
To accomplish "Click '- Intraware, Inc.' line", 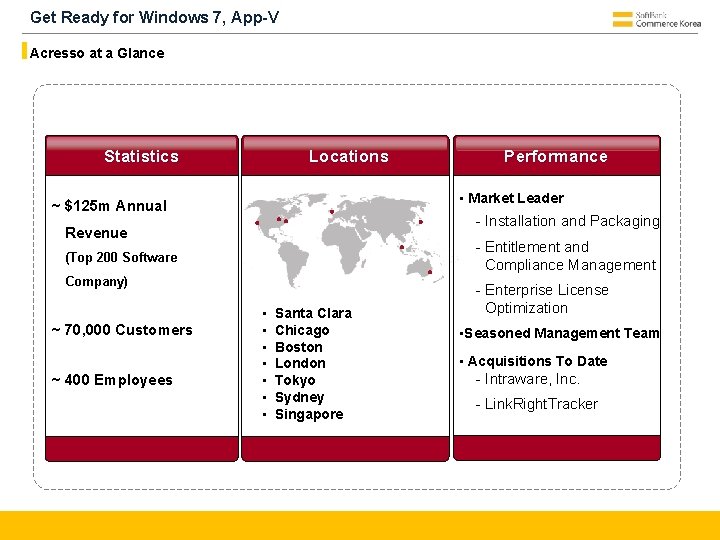I will point(528,379).
